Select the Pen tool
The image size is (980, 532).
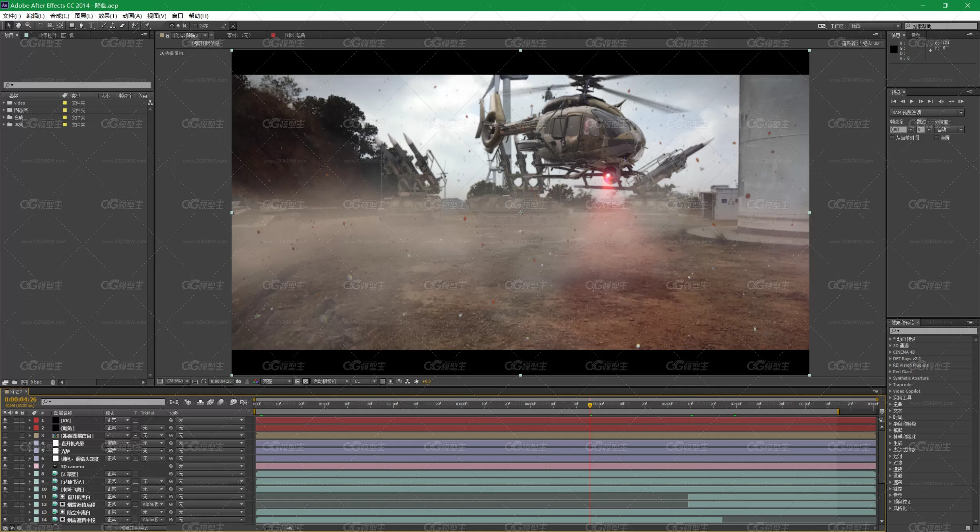tap(82, 25)
